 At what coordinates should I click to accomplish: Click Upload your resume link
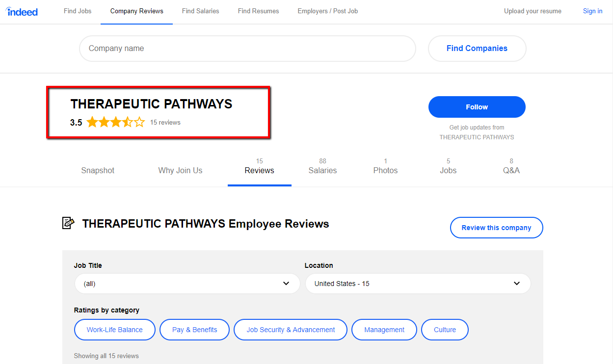(x=533, y=11)
